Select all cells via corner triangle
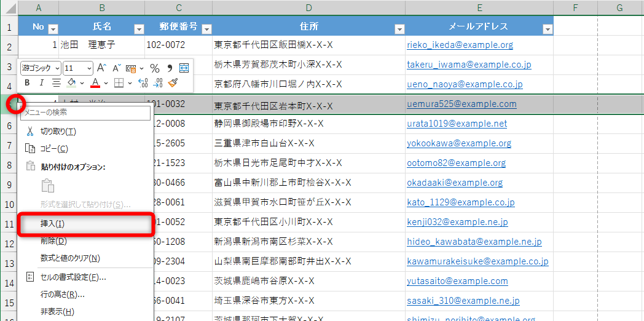 9,7
